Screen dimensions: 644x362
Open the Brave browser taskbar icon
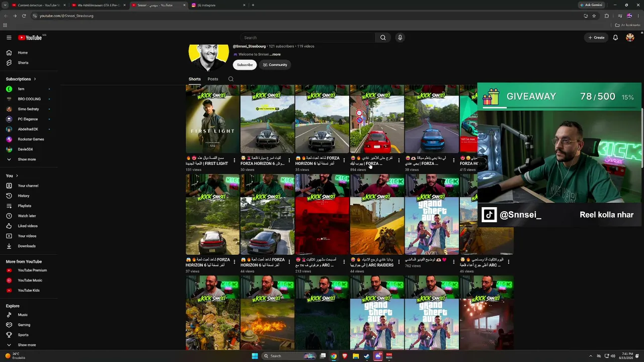345,356
